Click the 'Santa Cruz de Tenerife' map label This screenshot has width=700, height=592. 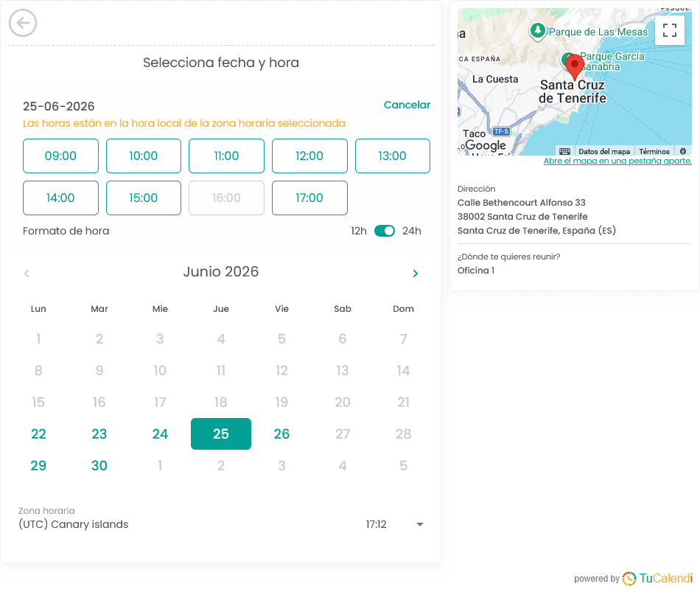(573, 91)
